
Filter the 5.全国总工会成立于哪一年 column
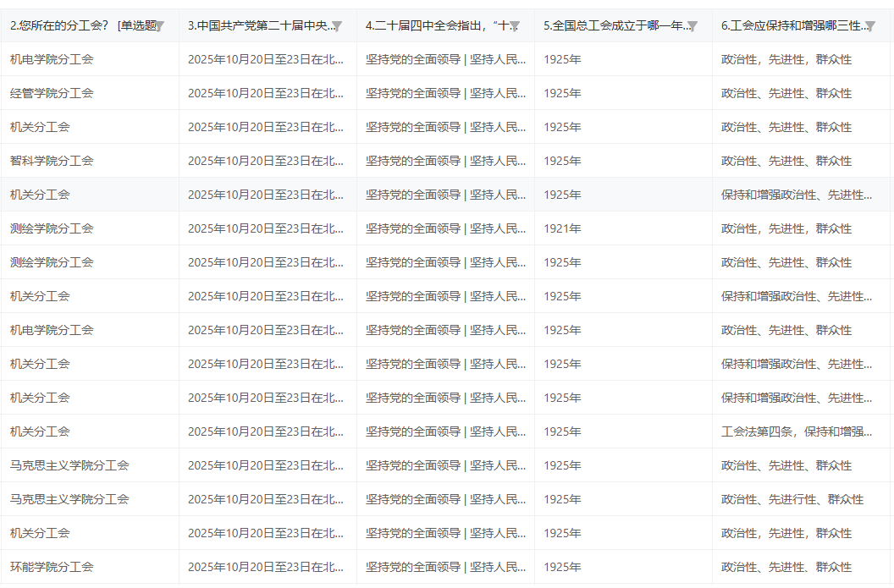[x=693, y=26]
